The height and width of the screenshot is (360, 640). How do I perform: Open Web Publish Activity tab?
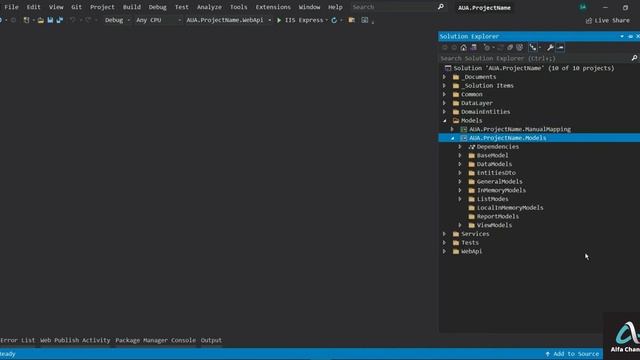pos(75,340)
